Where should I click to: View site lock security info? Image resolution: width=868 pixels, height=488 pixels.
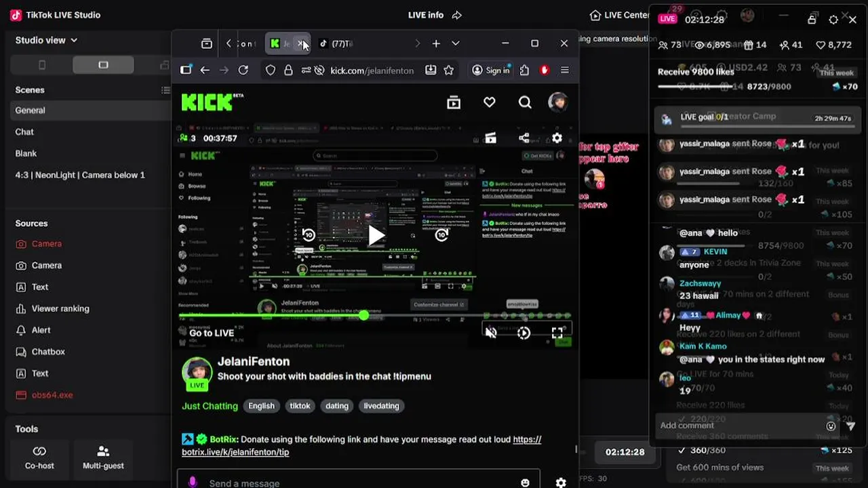(x=288, y=70)
